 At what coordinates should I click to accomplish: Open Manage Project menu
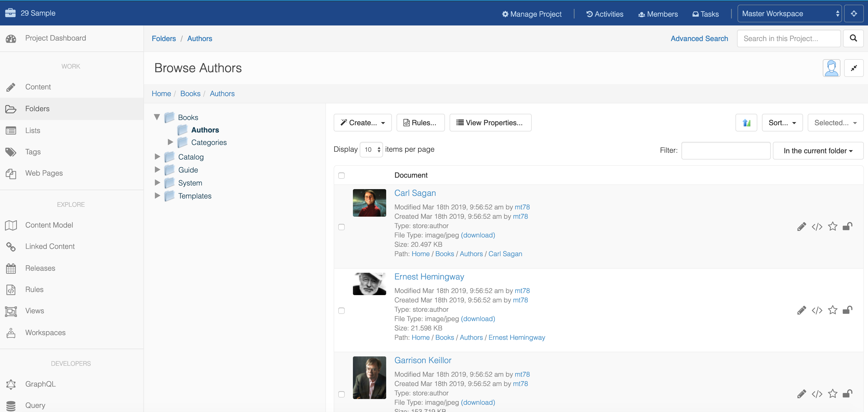[x=532, y=14]
